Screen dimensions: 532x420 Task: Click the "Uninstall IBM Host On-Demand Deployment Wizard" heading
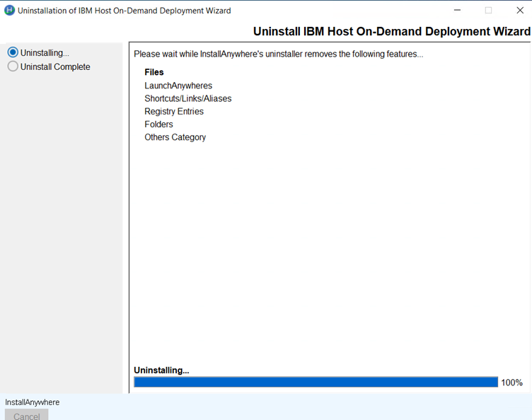[x=391, y=32]
